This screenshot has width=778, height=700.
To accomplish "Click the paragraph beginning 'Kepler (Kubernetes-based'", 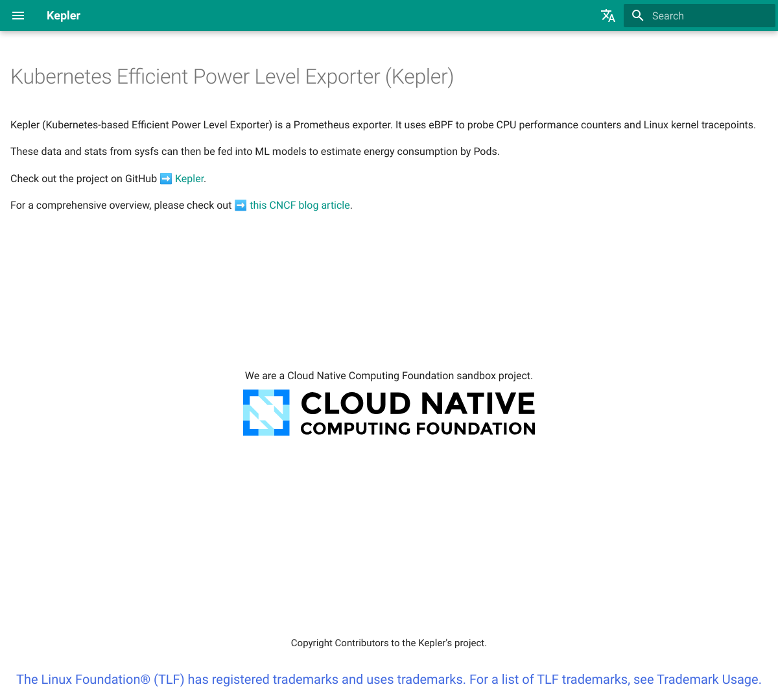I will click(x=383, y=124).
